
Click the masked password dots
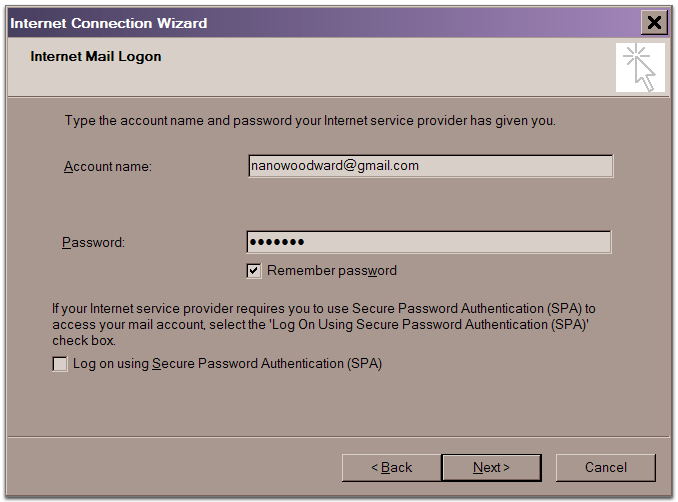click(x=277, y=242)
